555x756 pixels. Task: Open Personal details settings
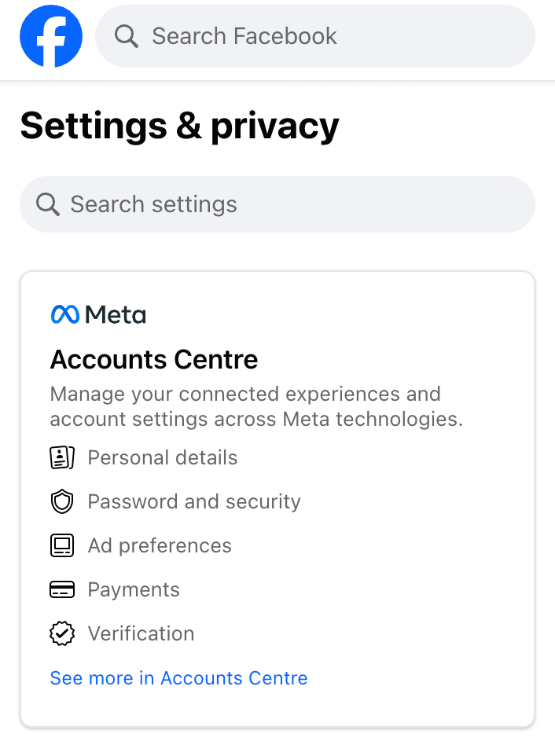coord(162,457)
